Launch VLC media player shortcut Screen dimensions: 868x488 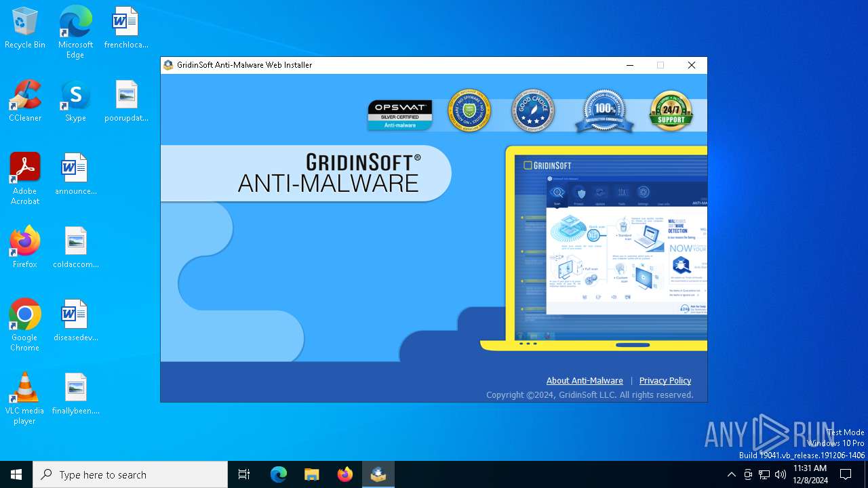[x=25, y=399]
